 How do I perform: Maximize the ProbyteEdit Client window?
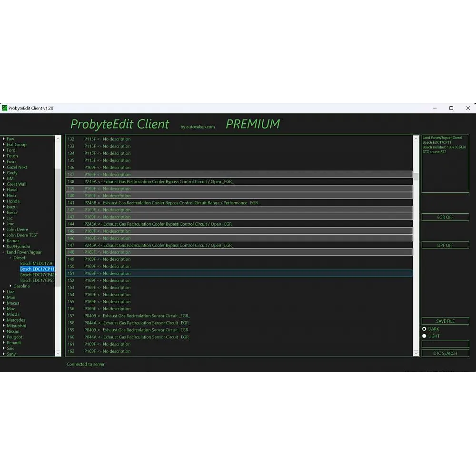point(451,108)
